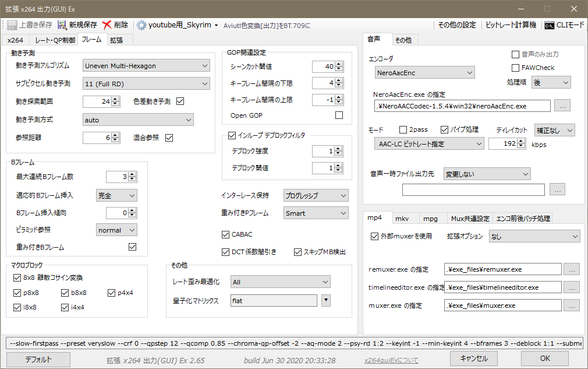
Task: Uncheck p8x8 macroblock option
Action: (x=17, y=293)
